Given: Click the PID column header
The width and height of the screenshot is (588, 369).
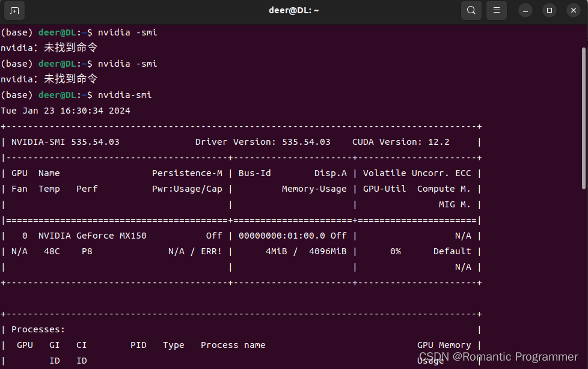Looking at the screenshot, I should click(x=138, y=345).
